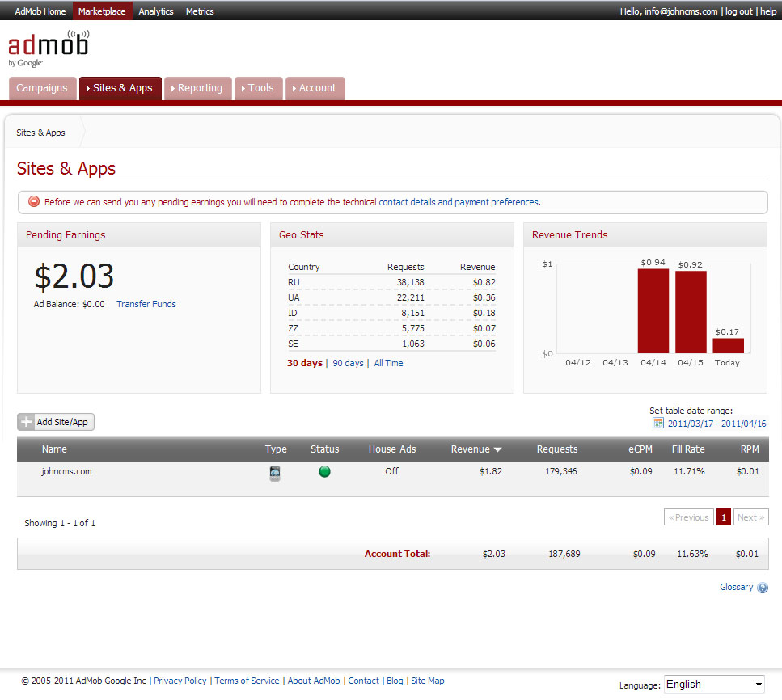
Task: Click the Transfer Funds link
Action: click(146, 305)
